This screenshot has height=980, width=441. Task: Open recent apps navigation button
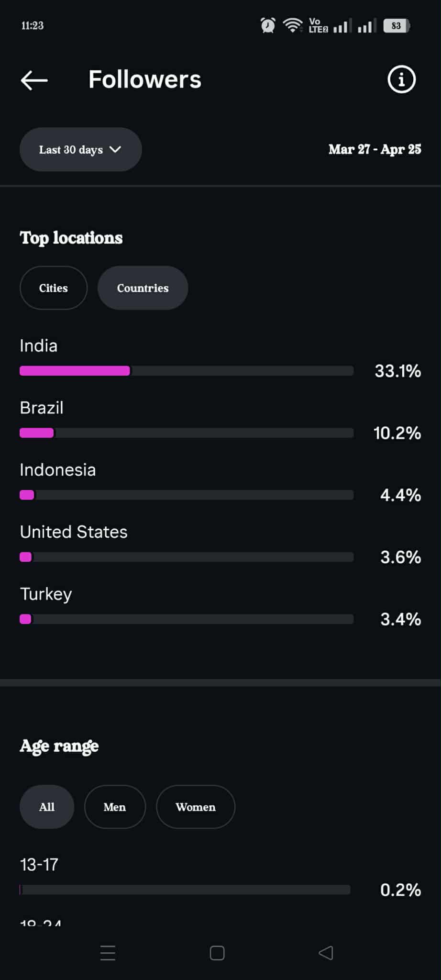108,953
